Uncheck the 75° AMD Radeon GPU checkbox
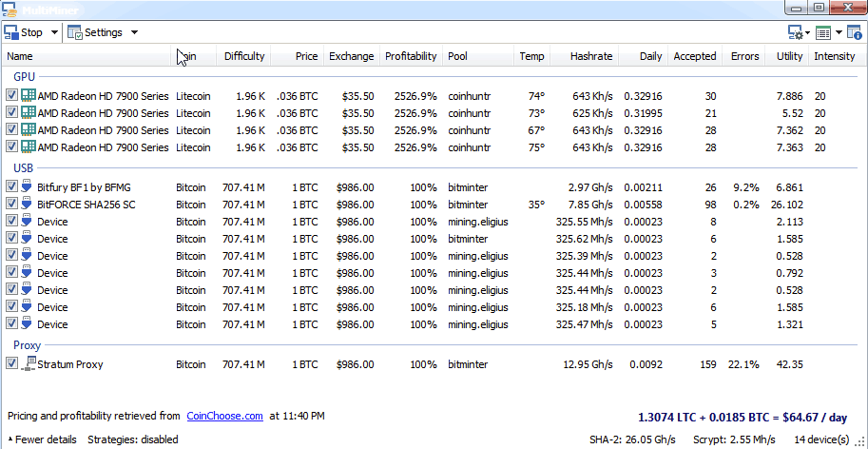Image resolution: width=868 pixels, height=449 pixels. (11, 147)
